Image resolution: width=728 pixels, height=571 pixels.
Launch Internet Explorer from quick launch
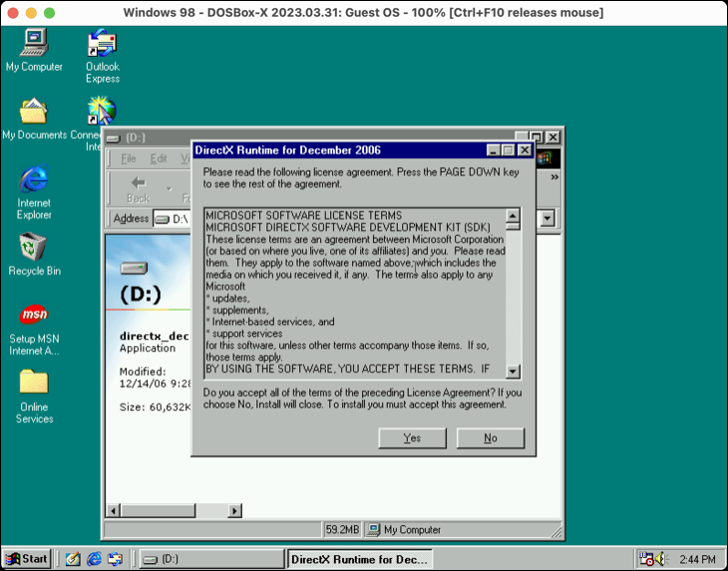tap(94, 559)
